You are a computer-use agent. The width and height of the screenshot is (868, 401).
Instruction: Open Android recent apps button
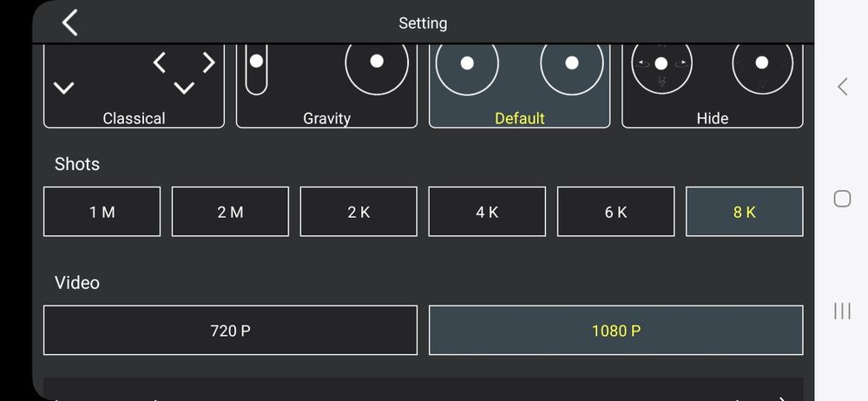pyautogui.click(x=842, y=311)
